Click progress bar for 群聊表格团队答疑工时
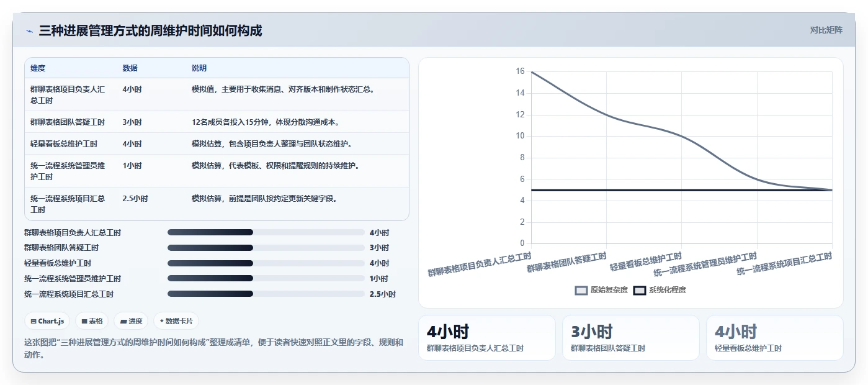The height and width of the screenshot is (385, 868). [x=266, y=248]
